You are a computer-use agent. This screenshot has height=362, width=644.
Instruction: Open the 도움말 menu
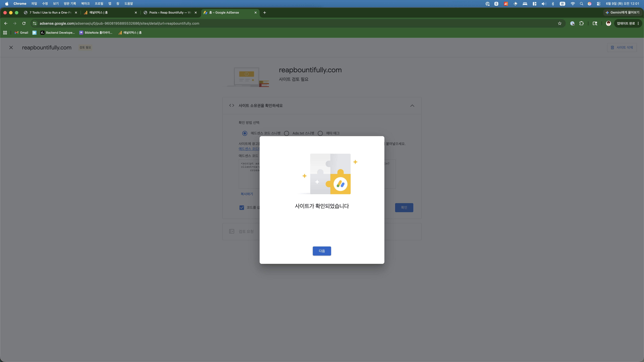(129, 4)
